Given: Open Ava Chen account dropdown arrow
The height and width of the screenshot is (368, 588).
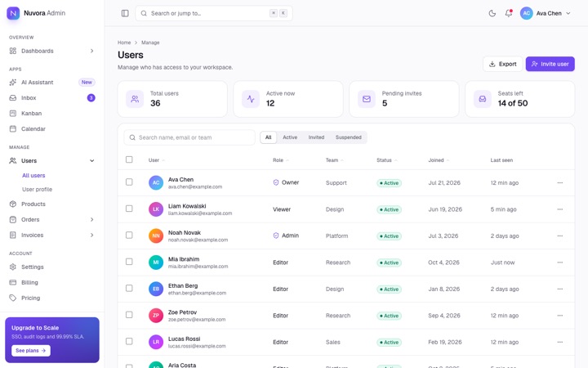Looking at the screenshot, I should coord(568,13).
